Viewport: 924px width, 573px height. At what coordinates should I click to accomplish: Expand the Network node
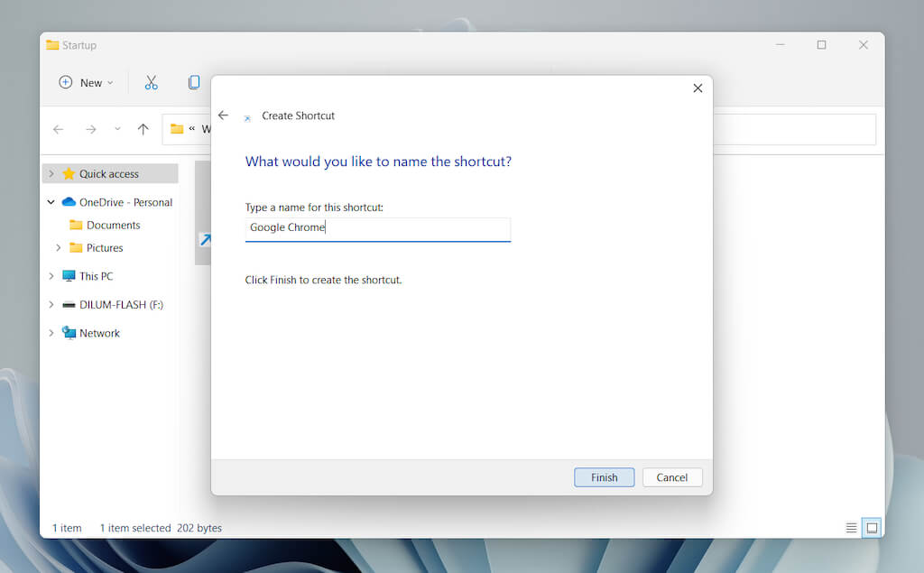[51, 333]
